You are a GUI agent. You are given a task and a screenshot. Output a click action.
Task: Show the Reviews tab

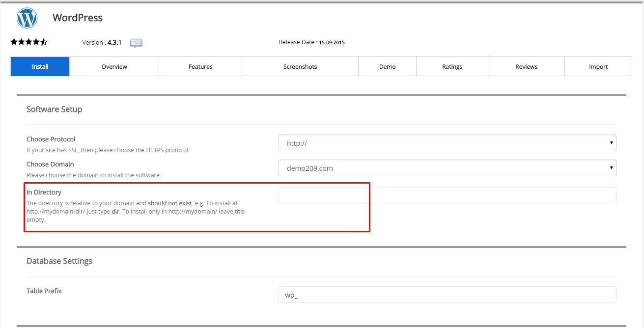(x=527, y=67)
